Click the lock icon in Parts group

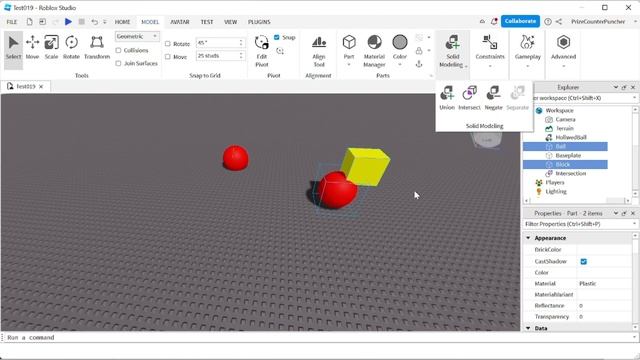pyautogui.click(x=419, y=51)
